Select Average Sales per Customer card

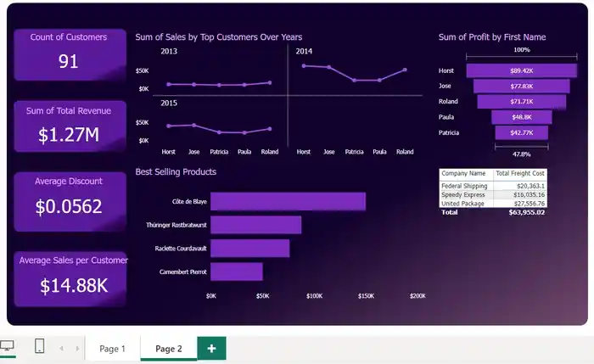[x=70, y=279]
